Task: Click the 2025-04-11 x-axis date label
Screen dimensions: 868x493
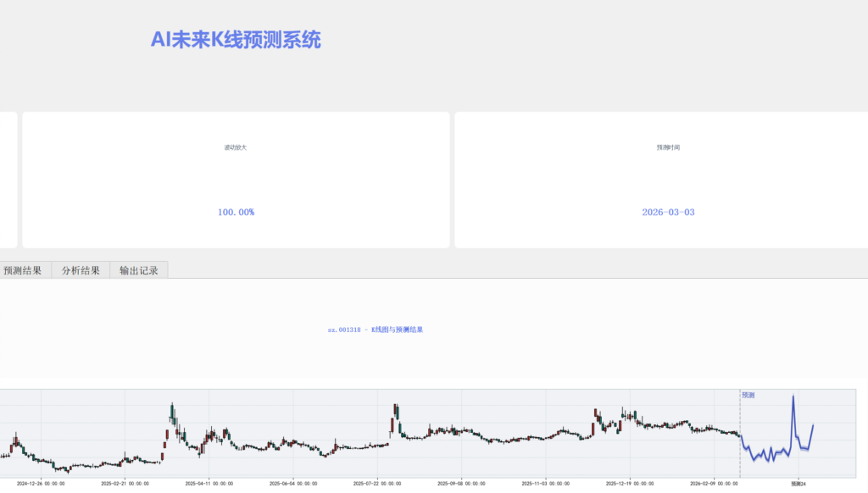Action: pos(209,484)
